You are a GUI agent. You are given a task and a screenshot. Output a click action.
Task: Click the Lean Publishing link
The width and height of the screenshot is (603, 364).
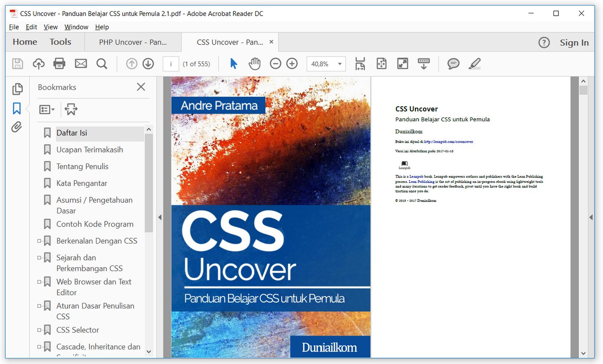[422, 182]
